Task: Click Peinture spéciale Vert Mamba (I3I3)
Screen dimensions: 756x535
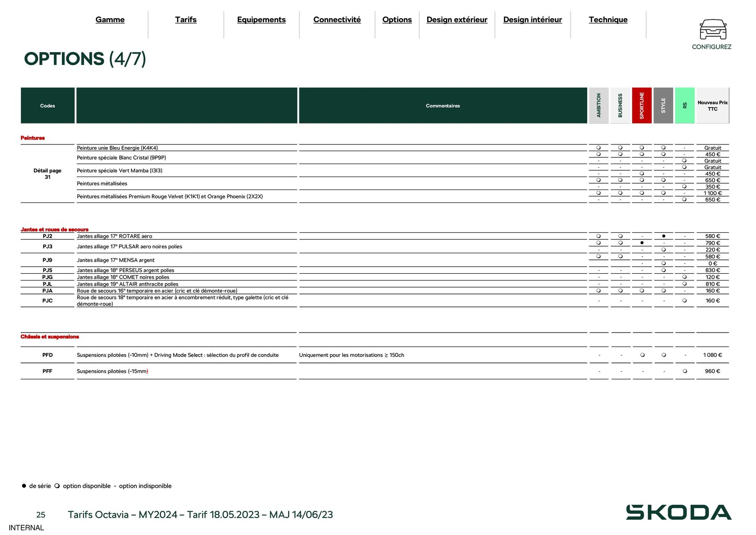Action: point(119,170)
